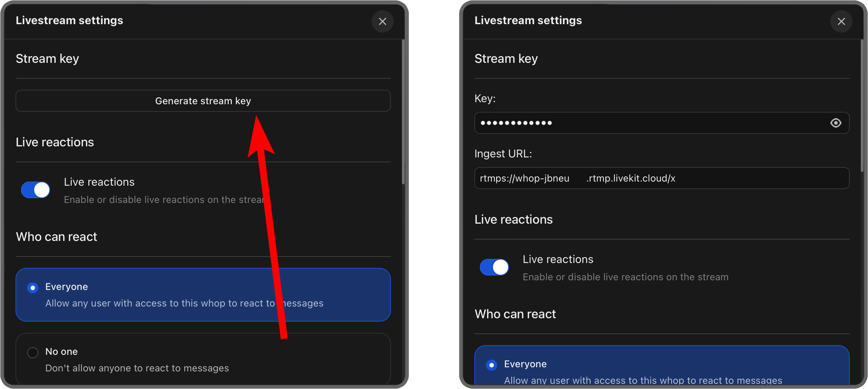Close the dialog containing Generate stream key button
The width and height of the screenshot is (868, 389).
382,21
